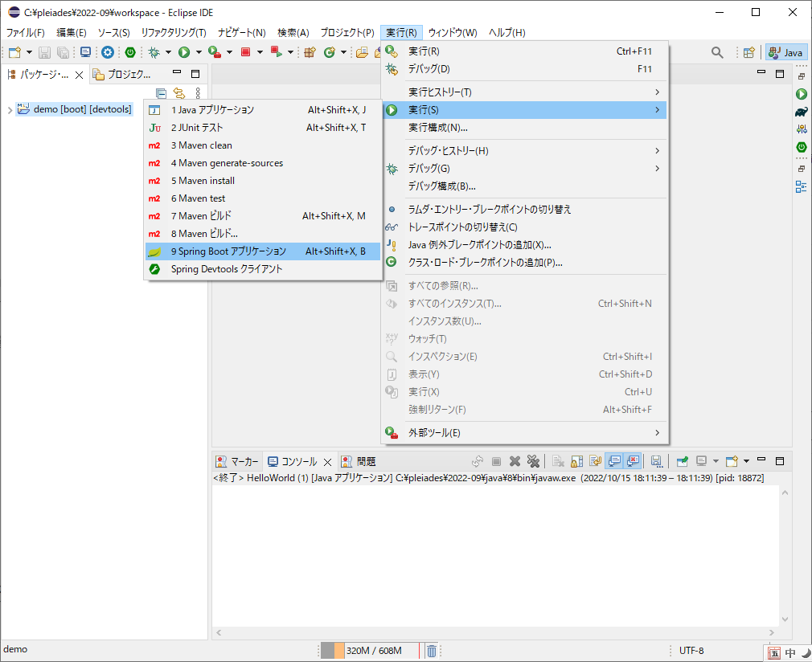
Task: Select 実行(R) Ctrl+F11 menu entry
Action: coord(525,51)
